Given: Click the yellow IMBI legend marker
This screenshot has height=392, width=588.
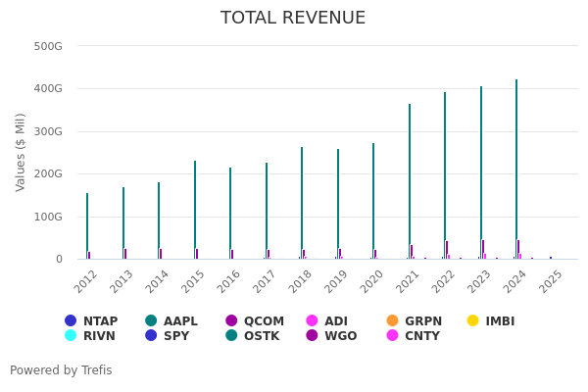Looking at the screenshot, I should click(473, 321).
